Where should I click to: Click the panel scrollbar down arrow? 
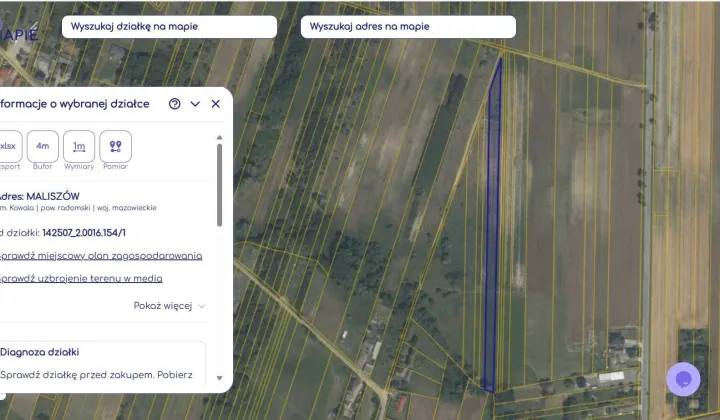pos(219,378)
